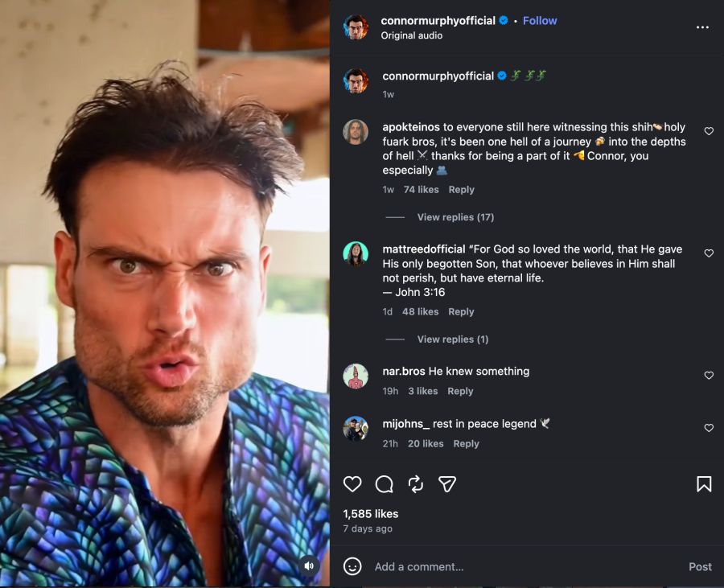This screenshot has width=724, height=588.
Task: View the 1,585 likes list
Action: tap(370, 514)
